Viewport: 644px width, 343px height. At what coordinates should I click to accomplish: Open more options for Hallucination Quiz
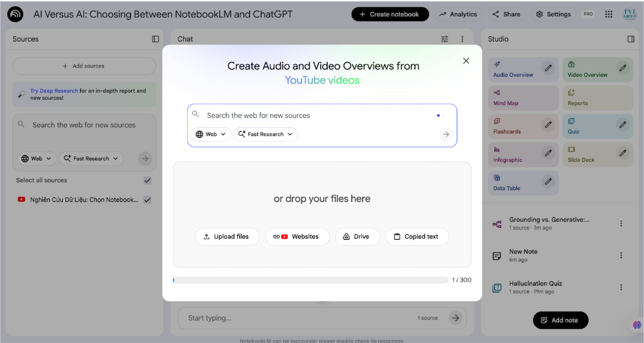[621, 287]
